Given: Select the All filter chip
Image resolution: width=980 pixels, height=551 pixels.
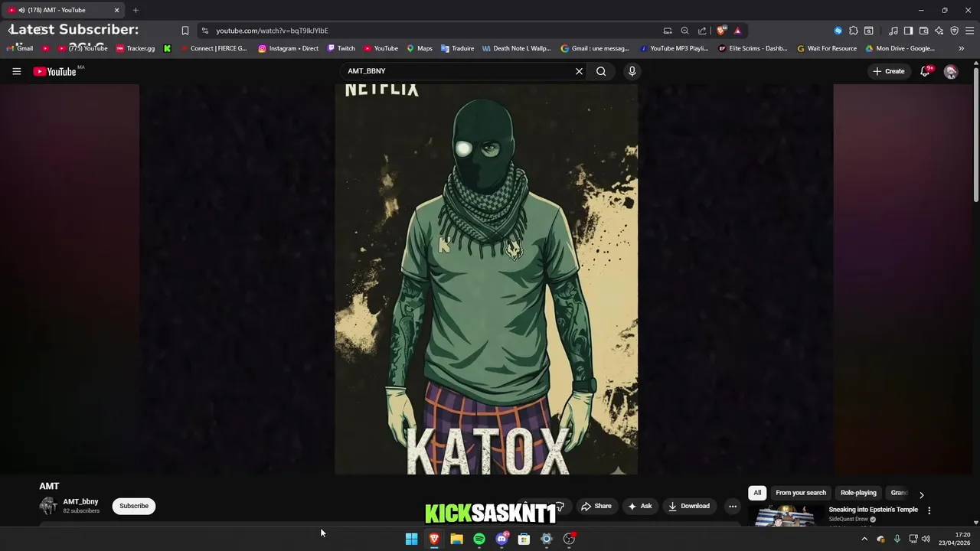Looking at the screenshot, I should coord(757,493).
